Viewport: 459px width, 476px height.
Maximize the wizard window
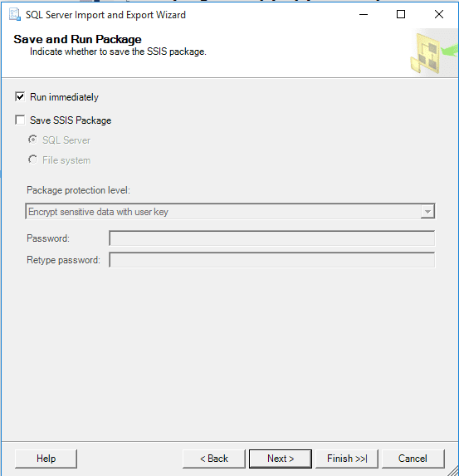401,14
